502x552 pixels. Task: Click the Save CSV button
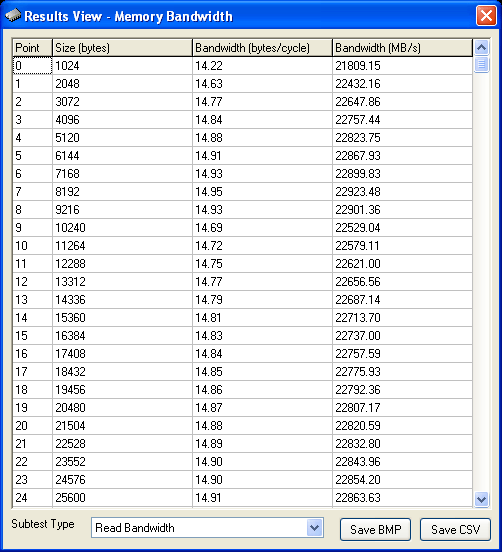click(455, 529)
